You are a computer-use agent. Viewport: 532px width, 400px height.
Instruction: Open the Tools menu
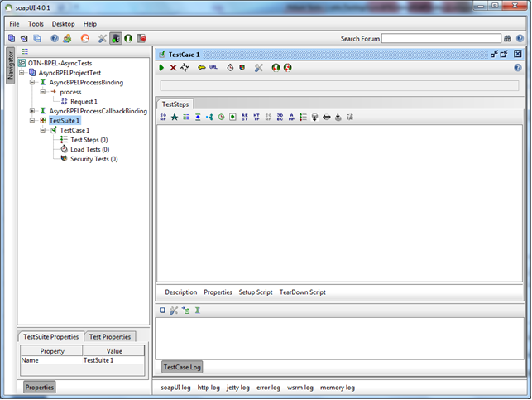(36, 24)
